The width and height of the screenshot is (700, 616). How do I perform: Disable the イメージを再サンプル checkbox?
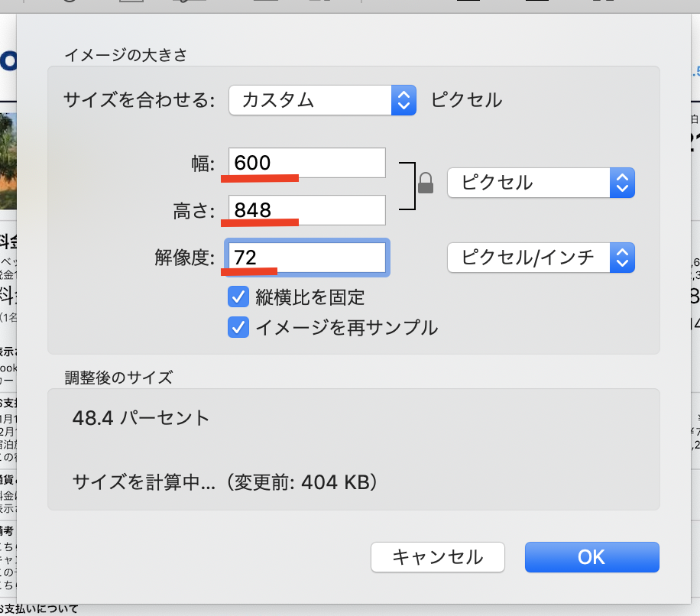[x=238, y=327]
